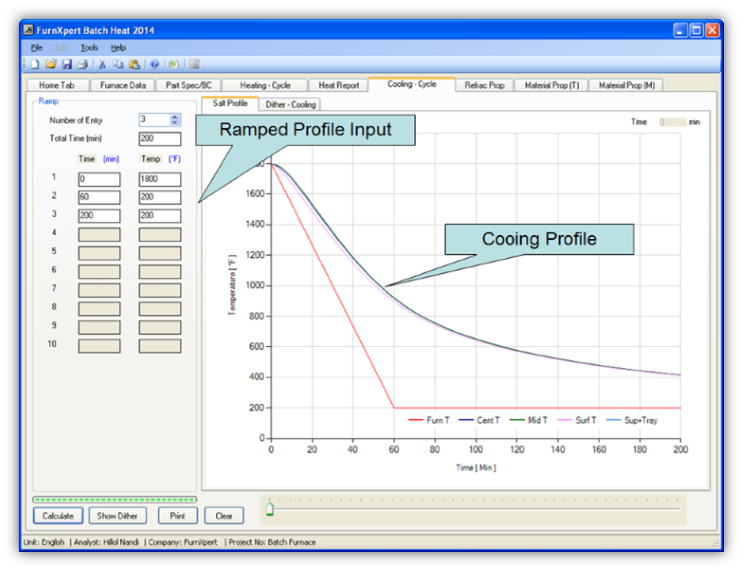This screenshot has height=571, width=743.
Task: Click the disabled row 4 Time field
Action: (99, 235)
